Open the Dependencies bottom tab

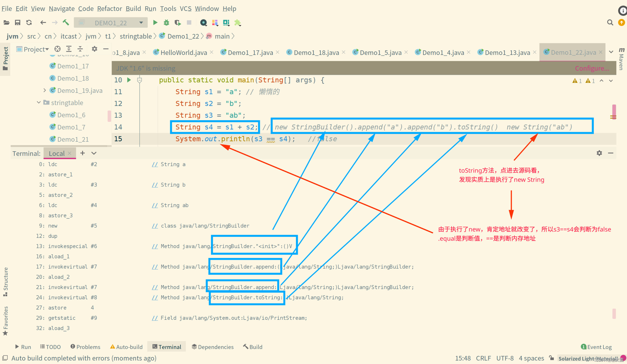pos(212,347)
